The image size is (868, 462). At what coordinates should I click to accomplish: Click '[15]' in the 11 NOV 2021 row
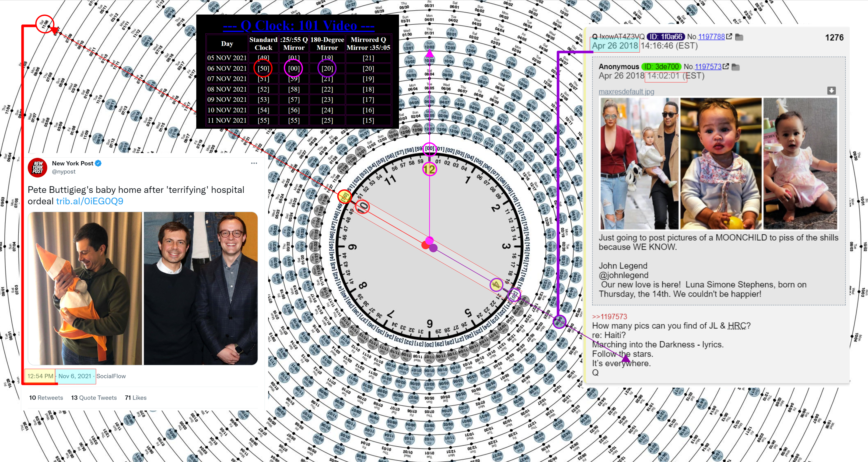pyautogui.click(x=368, y=120)
